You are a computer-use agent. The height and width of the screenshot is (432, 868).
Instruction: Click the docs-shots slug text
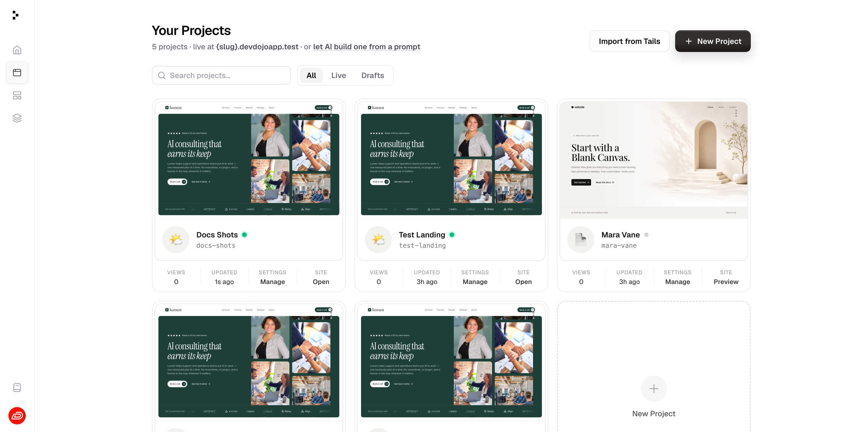(216, 246)
